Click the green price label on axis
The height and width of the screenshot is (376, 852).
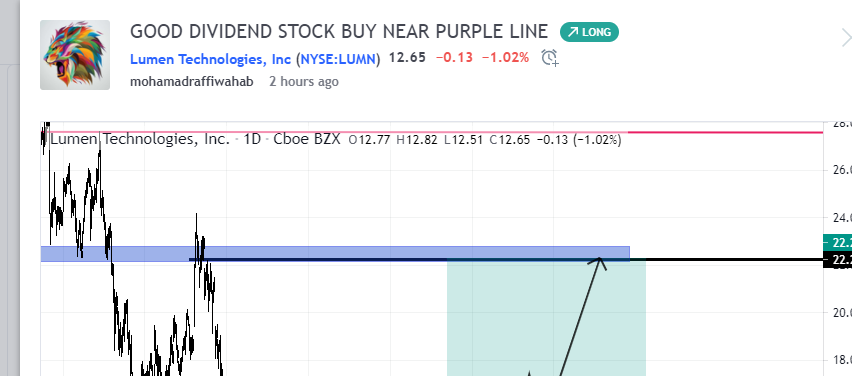pos(837,242)
